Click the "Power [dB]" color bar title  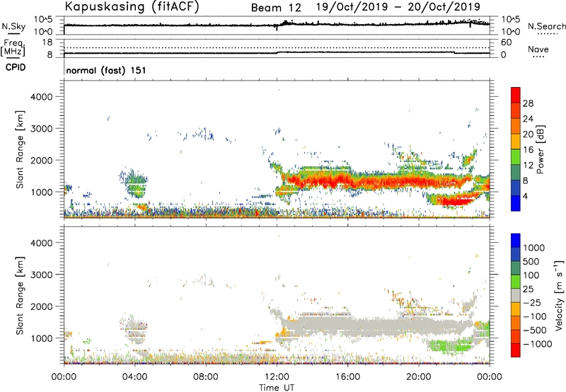pos(540,149)
